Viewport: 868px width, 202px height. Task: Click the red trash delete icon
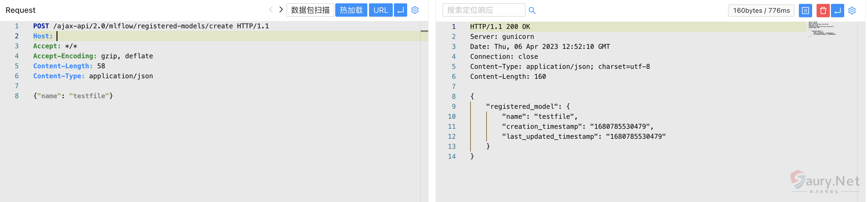point(823,11)
